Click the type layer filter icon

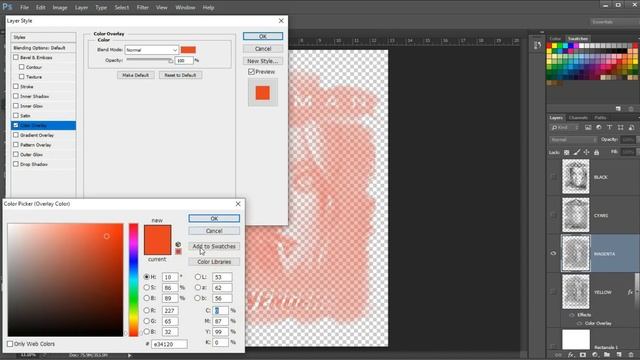(x=609, y=128)
